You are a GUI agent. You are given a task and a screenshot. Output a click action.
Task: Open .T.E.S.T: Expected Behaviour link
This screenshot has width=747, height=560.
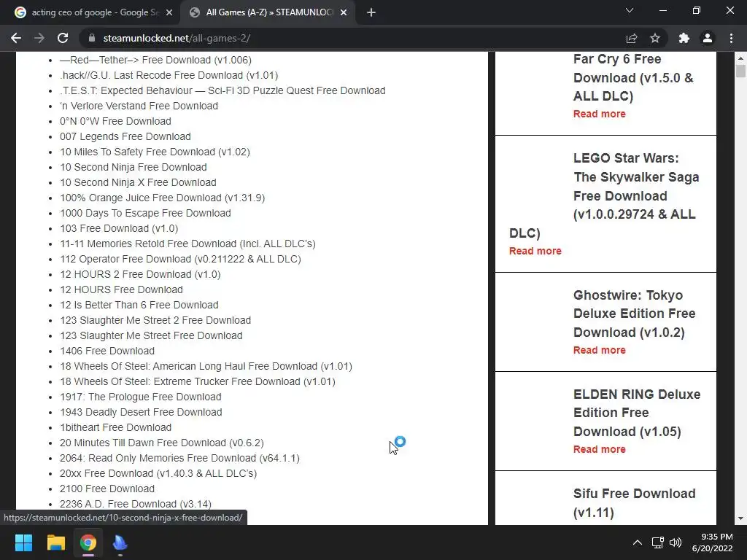(x=222, y=90)
